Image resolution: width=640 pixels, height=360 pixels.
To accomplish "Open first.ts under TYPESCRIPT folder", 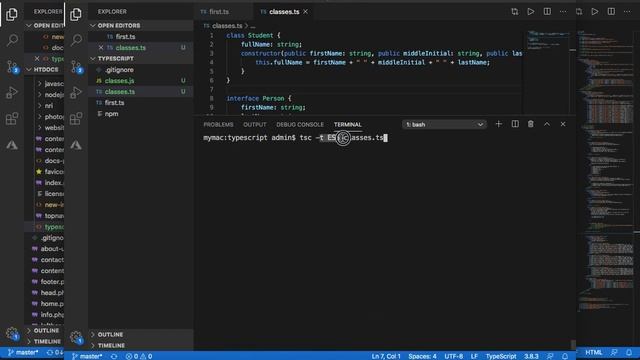I will pyautogui.click(x=140, y=103).
